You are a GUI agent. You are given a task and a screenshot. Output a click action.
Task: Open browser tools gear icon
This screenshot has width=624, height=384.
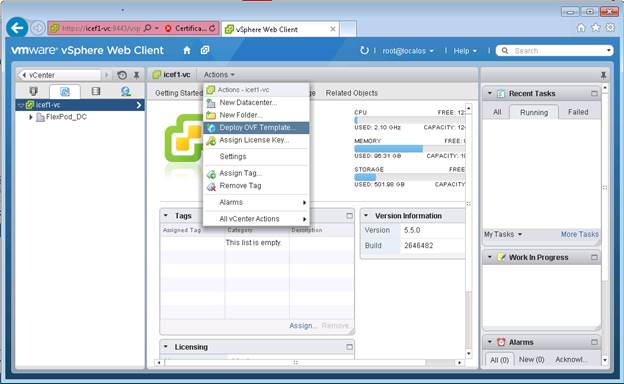[610, 27]
